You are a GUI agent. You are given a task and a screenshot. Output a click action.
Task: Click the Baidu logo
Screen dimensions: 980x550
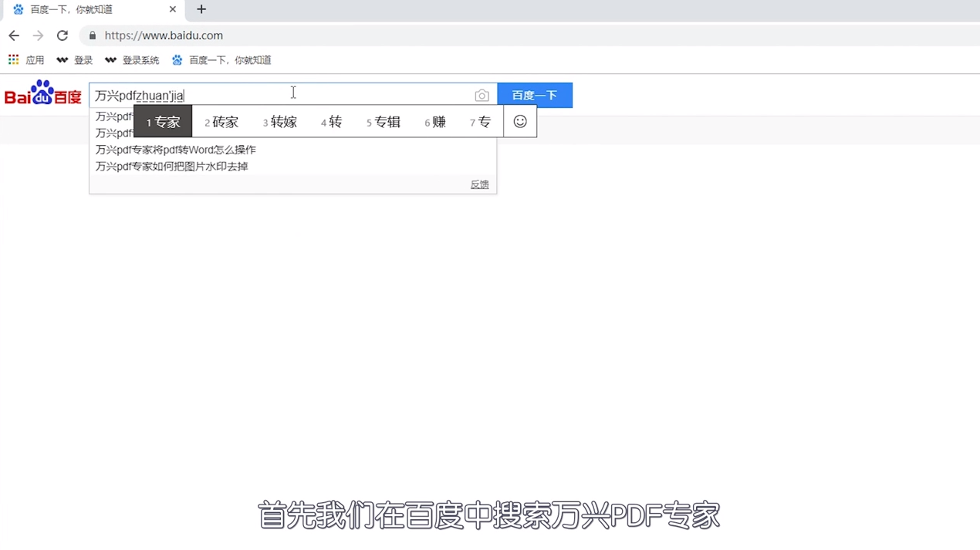(43, 93)
